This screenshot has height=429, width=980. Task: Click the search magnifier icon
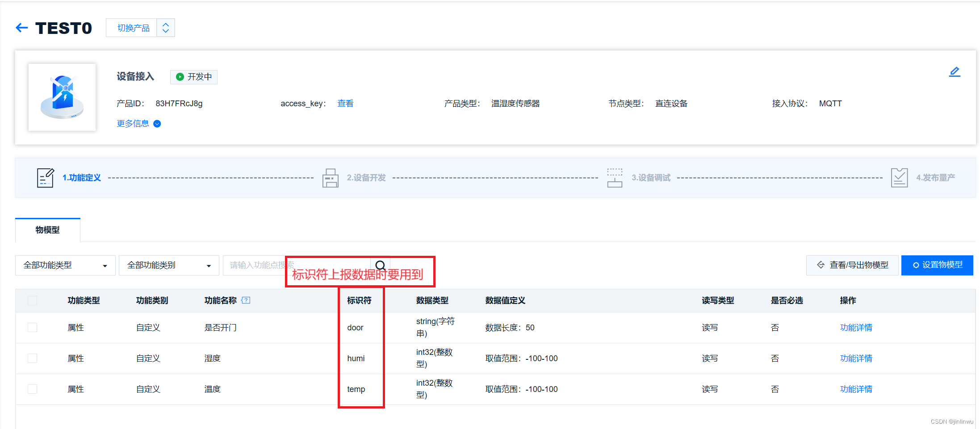click(381, 265)
